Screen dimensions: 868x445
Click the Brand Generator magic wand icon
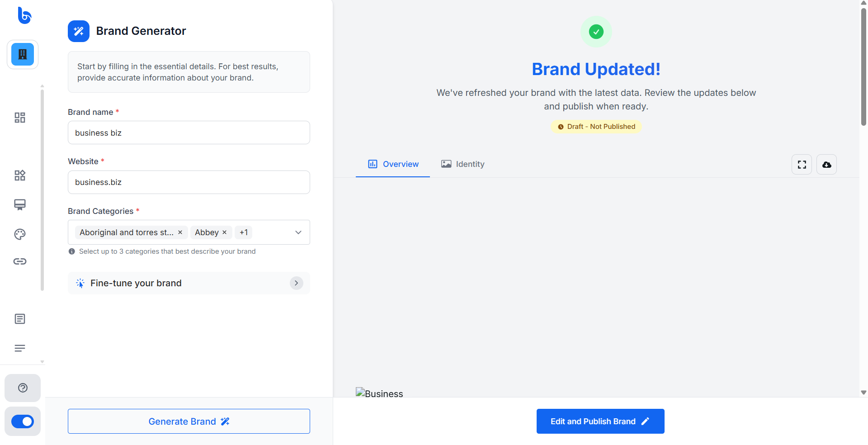point(79,31)
